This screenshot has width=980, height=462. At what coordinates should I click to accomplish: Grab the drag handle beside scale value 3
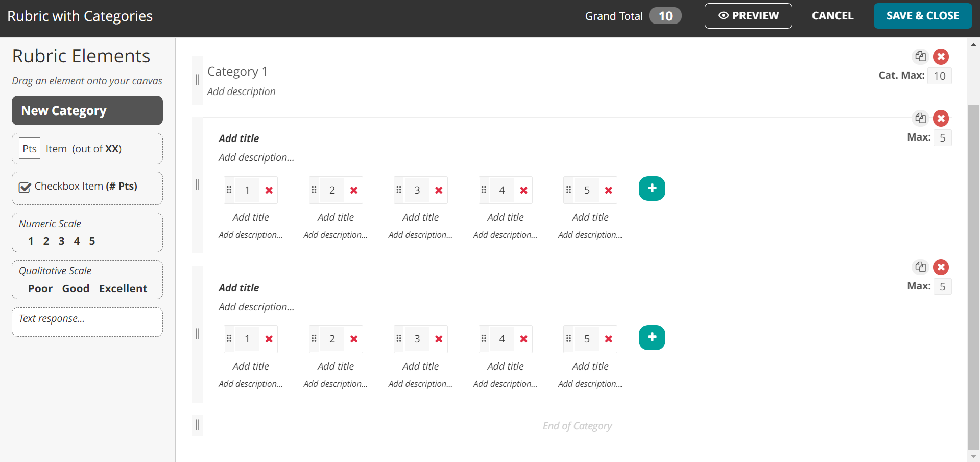399,190
